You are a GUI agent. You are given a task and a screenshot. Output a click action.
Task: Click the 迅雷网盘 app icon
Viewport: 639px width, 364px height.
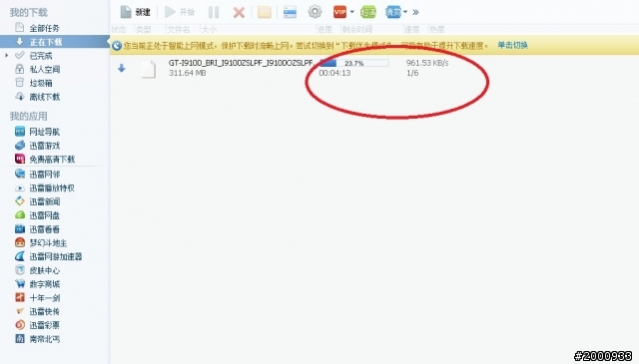coord(20,215)
